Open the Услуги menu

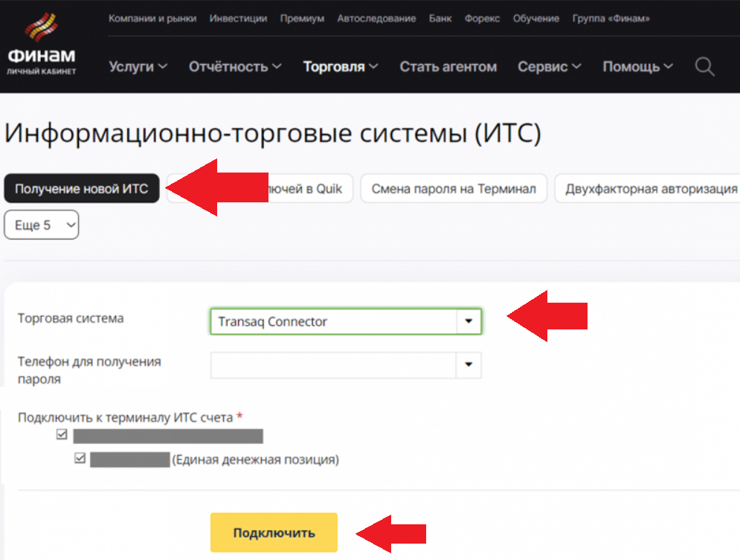click(138, 67)
